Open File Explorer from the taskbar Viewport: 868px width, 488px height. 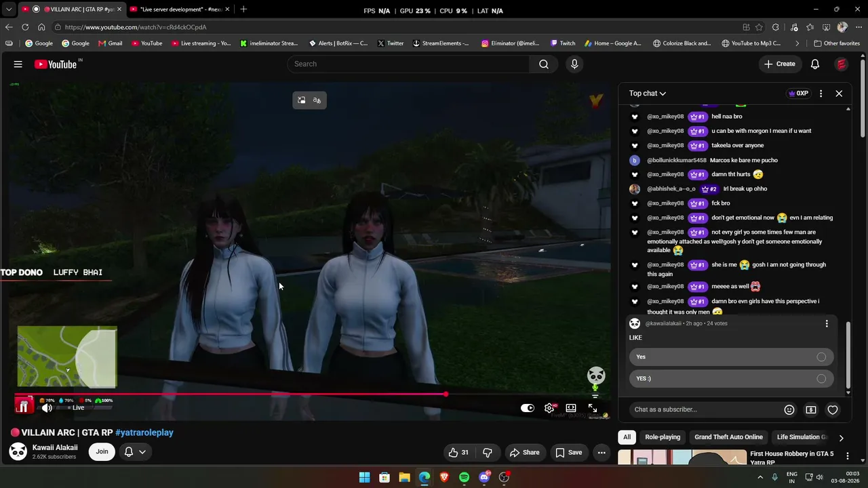pos(404,477)
